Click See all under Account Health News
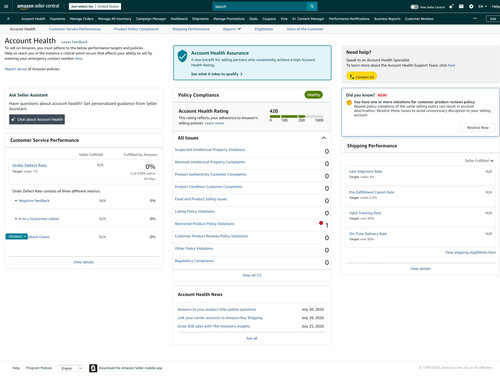Screen dimensions: 500x383 (x=252, y=338)
